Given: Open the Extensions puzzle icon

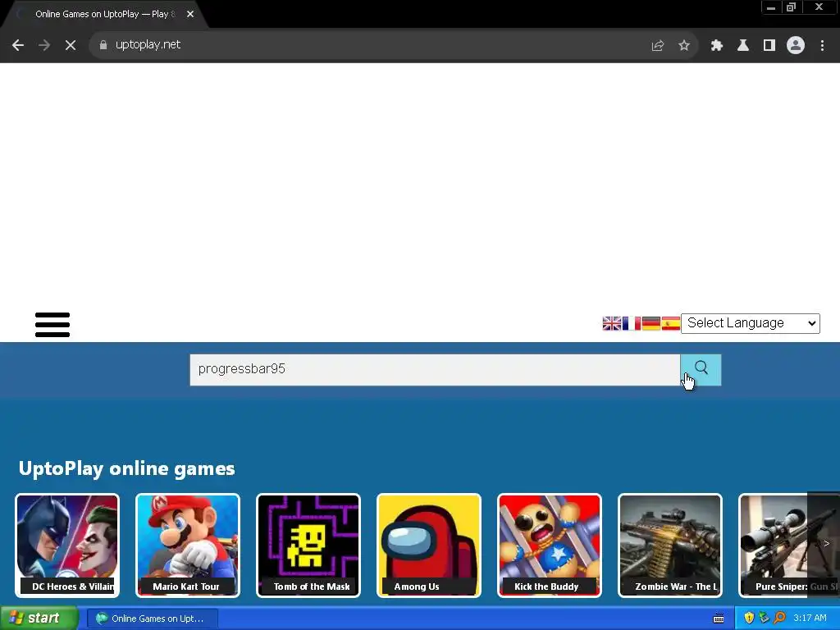Looking at the screenshot, I should pos(716,46).
